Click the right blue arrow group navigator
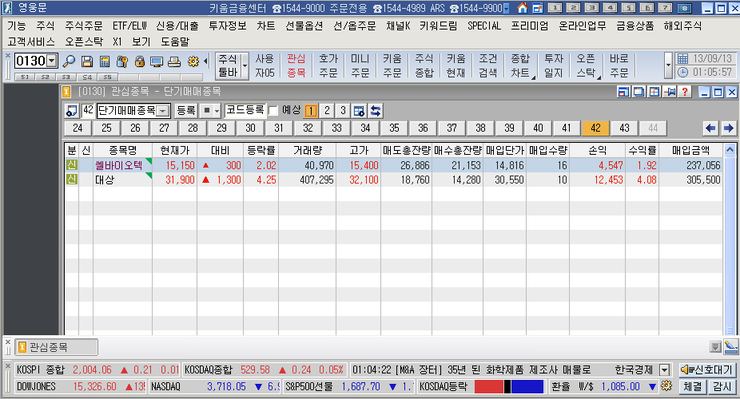The height and width of the screenshot is (399, 740). click(728, 128)
